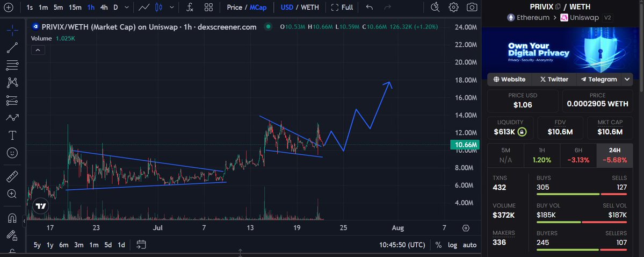Expand the chart style dropdown arrow
The height and width of the screenshot is (257, 644).
[x=172, y=8]
